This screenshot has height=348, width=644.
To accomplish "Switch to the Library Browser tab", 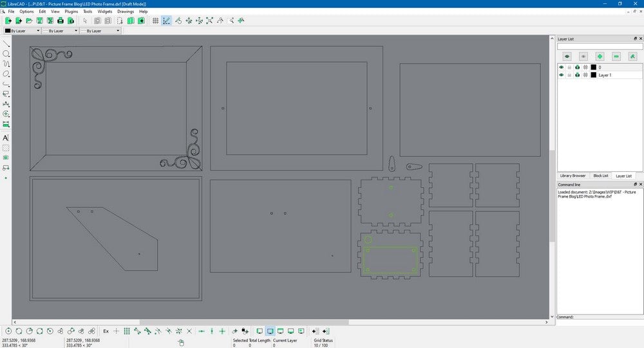I will 573,176.
